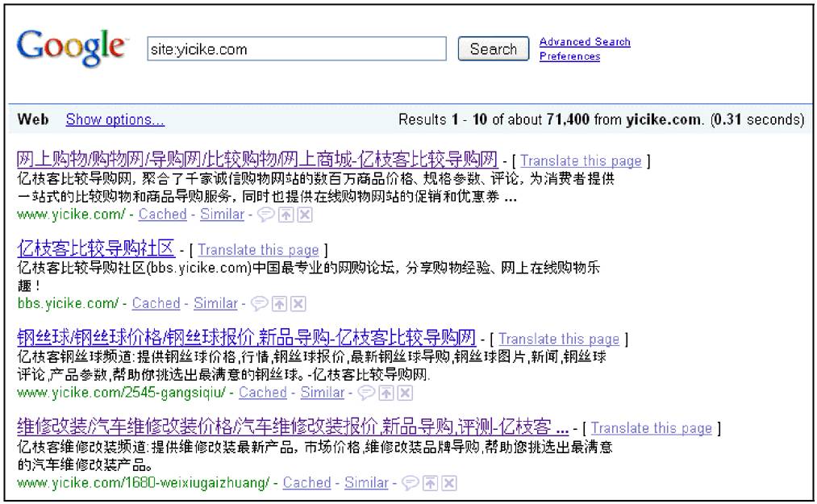Click comment icon for 1680-weixiugaizhuang result
The image size is (817, 504).
[410, 483]
